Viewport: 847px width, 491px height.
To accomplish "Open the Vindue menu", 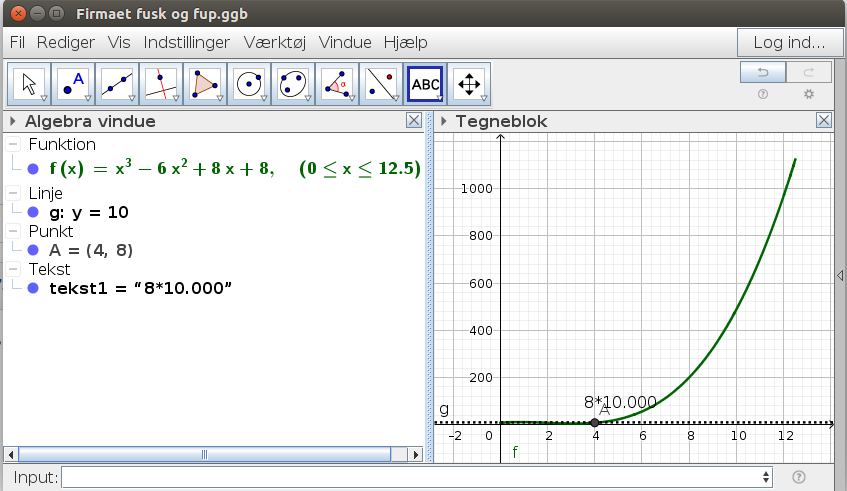I will pos(345,42).
